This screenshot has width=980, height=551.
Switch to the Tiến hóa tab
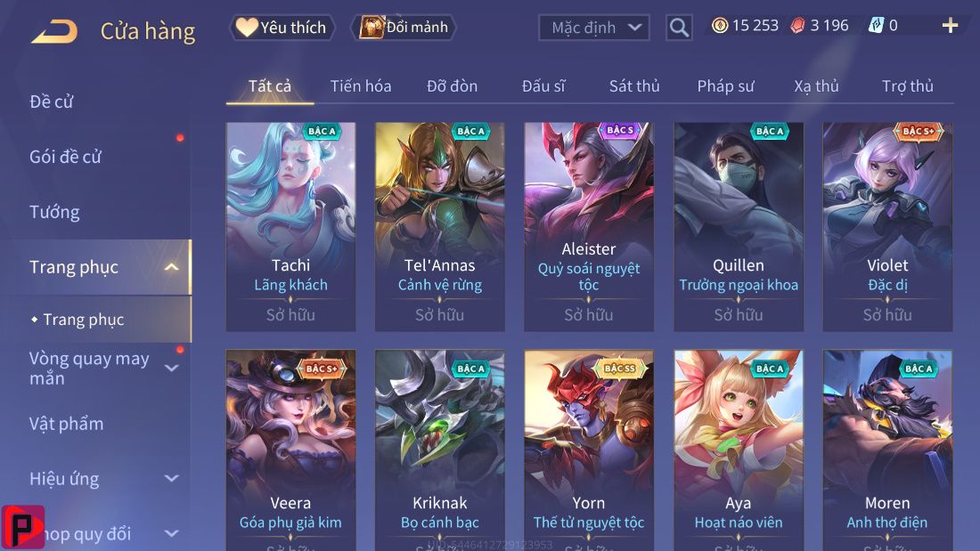[361, 86]
